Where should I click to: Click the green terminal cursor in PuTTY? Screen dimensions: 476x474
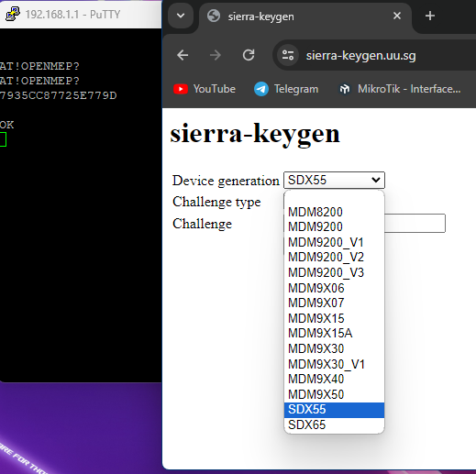click(x=3, y=139)
